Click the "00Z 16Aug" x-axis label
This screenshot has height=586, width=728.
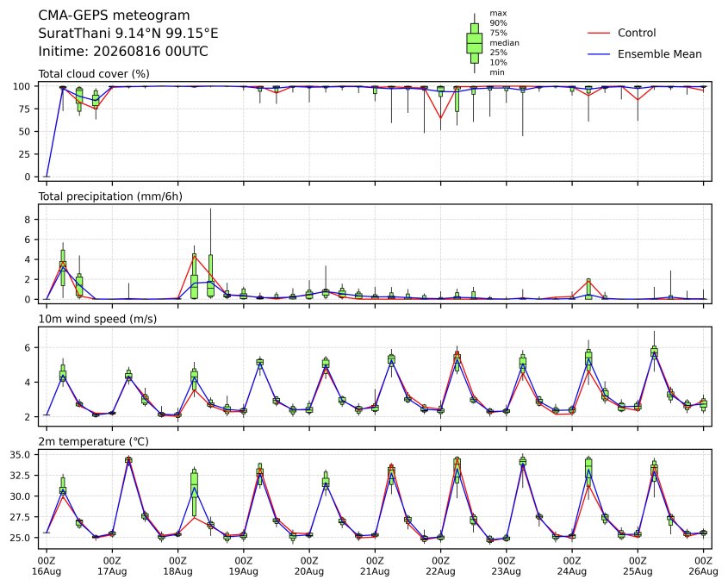(x=47, y=565)
